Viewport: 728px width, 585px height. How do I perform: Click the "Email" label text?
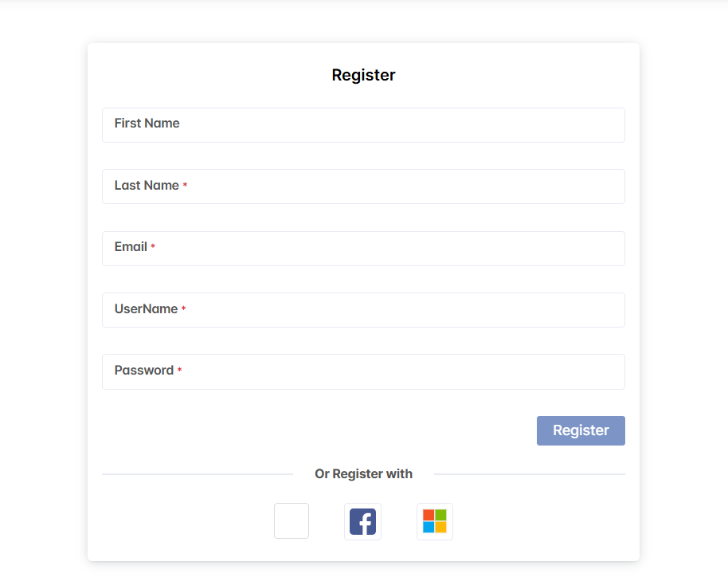131,247
